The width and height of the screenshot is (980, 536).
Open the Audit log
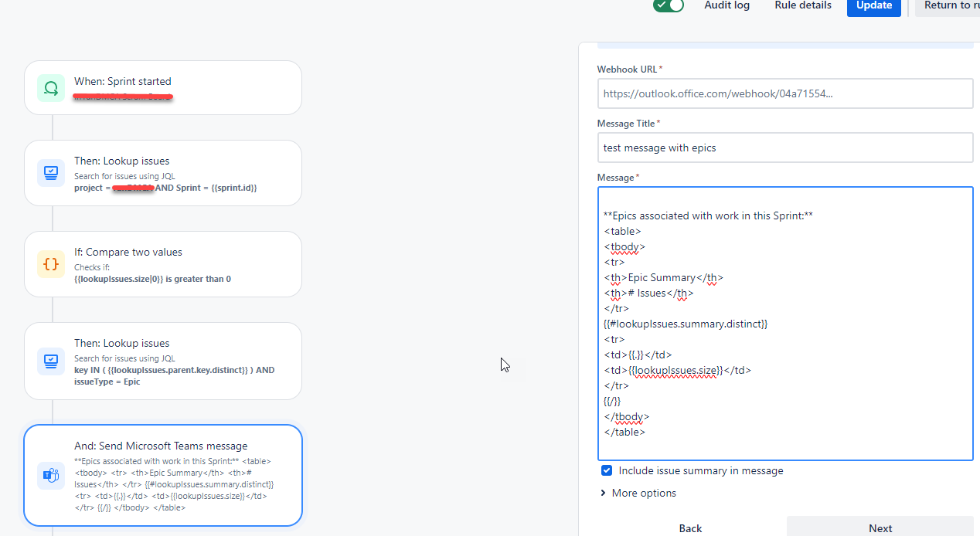[x=727, y=5]
